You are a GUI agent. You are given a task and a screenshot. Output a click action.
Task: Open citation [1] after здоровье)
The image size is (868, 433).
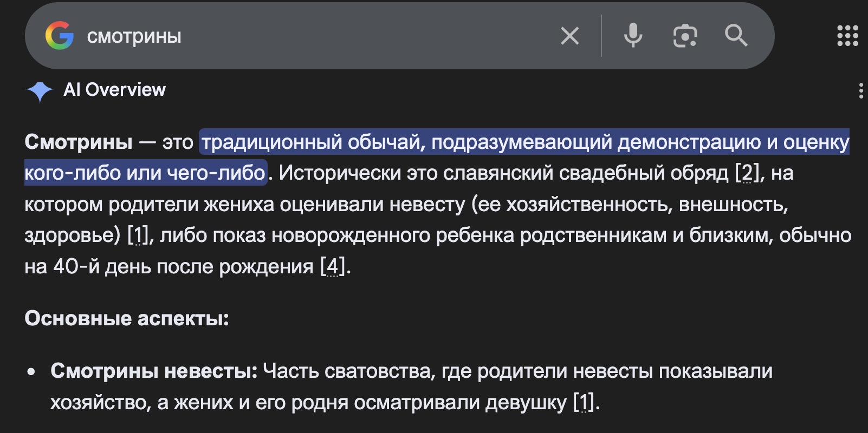138,235
